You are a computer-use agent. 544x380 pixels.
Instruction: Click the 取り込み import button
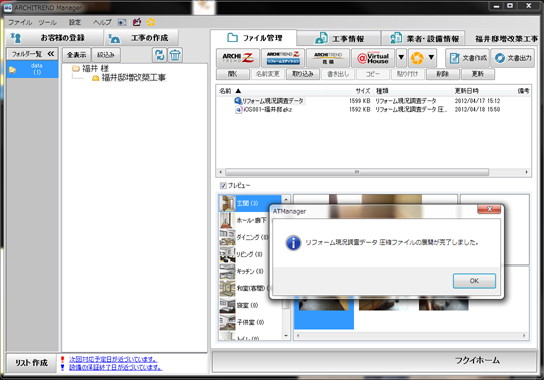click(x=303, y=74)
